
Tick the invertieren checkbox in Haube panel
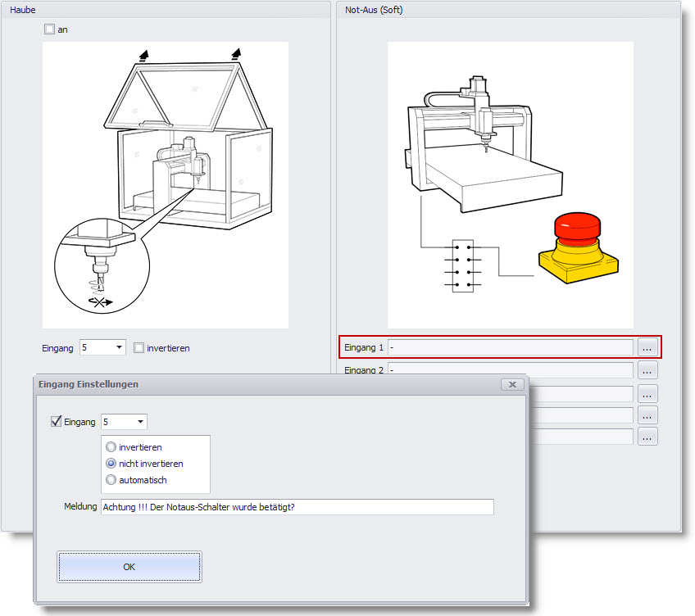click(139, 348)
